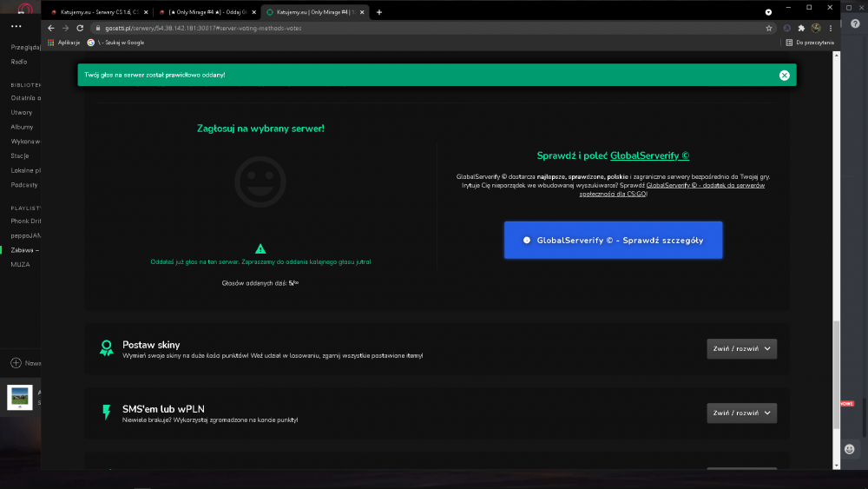
Task: Click the address bar URL field
Action: [x=431, y=29]
